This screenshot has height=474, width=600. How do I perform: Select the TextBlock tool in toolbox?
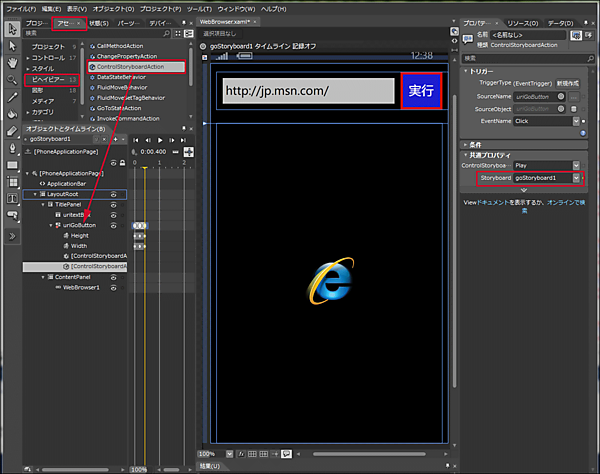pyautogui.click(x=12, y=198)
